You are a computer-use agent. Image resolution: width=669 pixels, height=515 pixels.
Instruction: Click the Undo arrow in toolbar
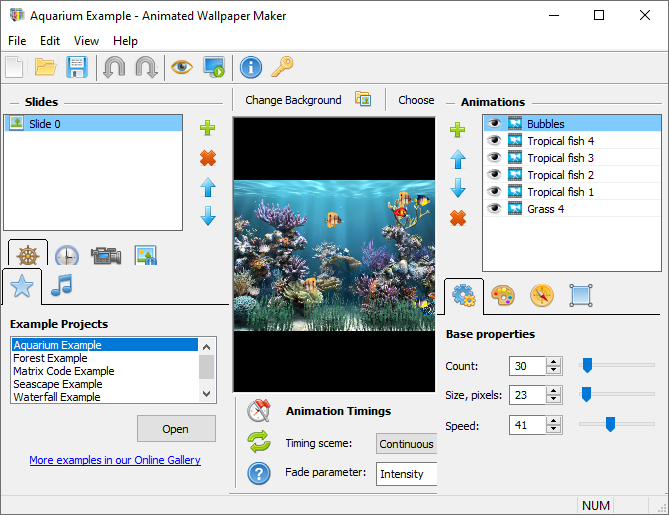click(113, 67)
